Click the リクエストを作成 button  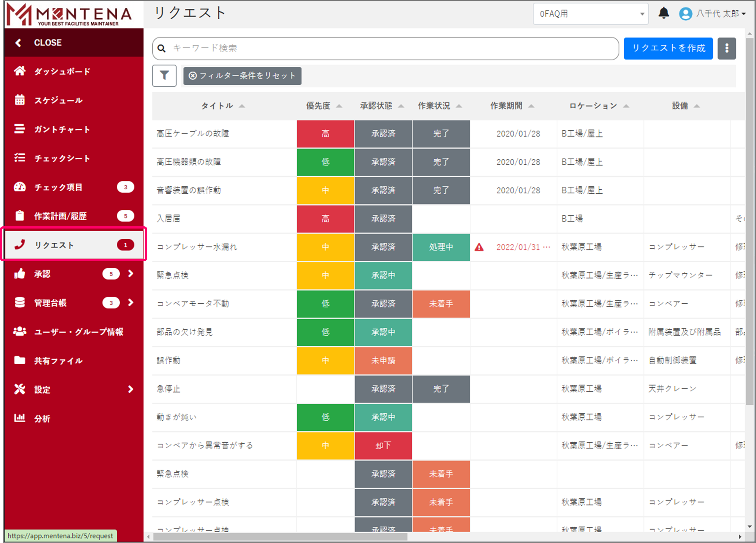tap(668, 48)
